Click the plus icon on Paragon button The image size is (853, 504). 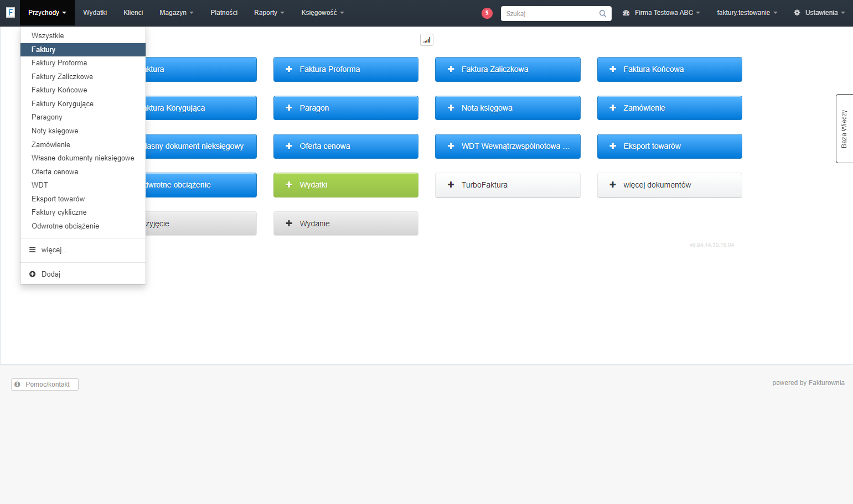click(289, 108)
